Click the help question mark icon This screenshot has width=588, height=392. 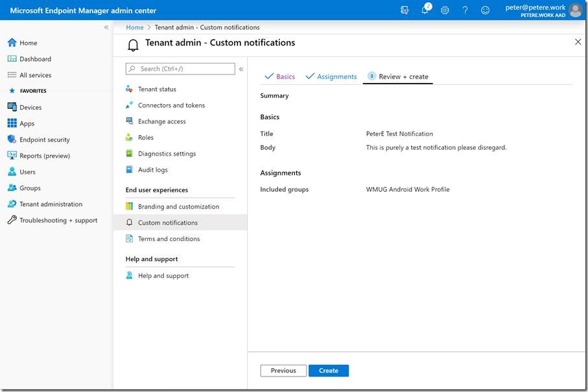(x=465, y=10)
